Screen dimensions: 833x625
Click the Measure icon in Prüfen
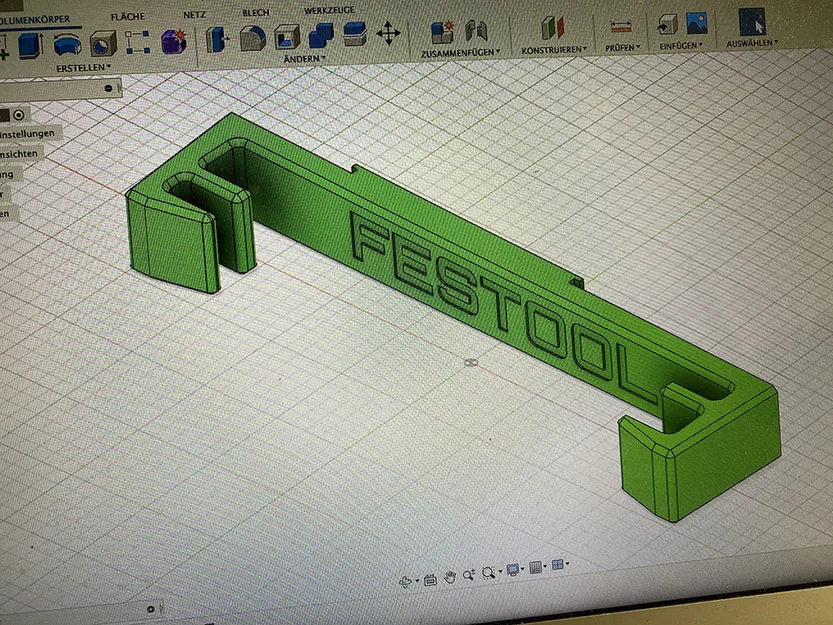pyautogui.click(x=620, y=26)
